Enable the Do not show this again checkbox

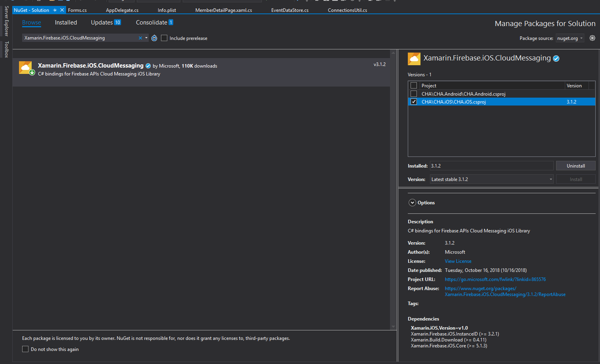[25, 349]
